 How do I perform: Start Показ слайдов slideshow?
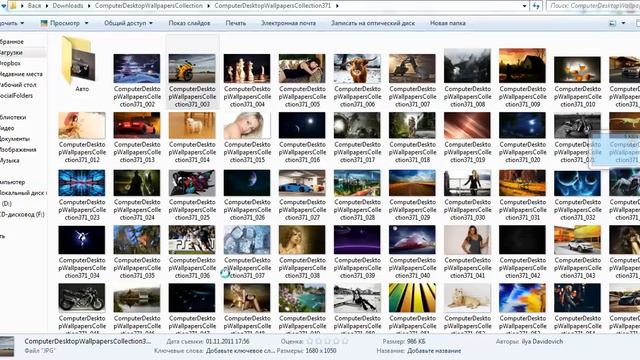point(189,23)
